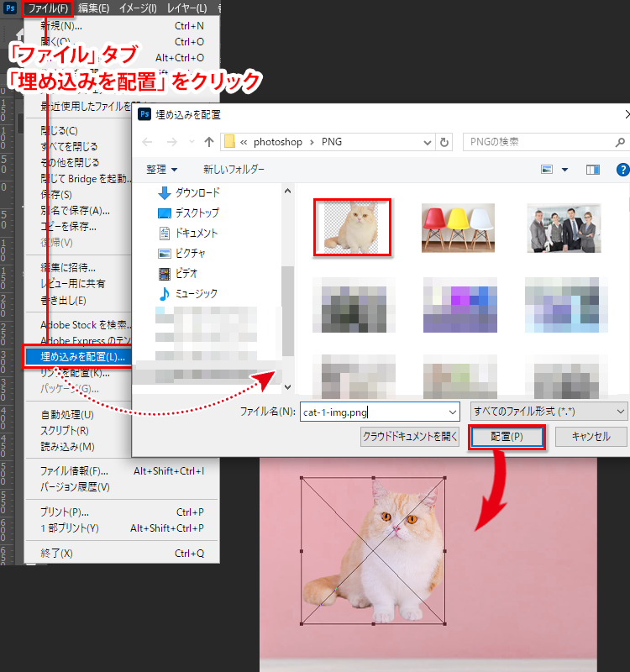Click sidebar scrollbar up arrow
The height and width of the screenshot is (672, 630).
coord(288,192)
